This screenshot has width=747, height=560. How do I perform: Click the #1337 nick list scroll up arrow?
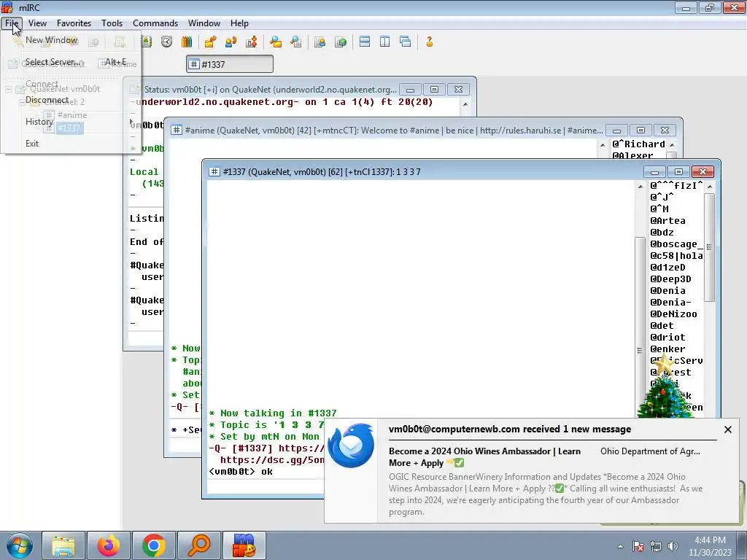[x=709, y=186]
